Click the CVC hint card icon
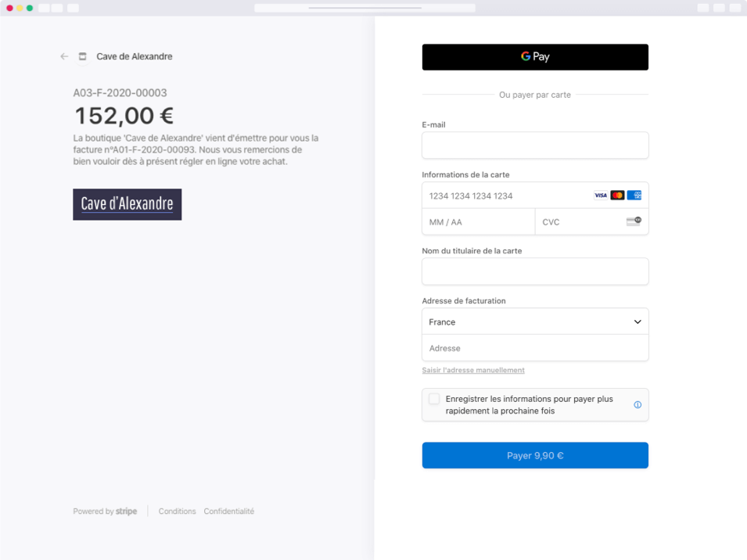 [x=634, y=221]
